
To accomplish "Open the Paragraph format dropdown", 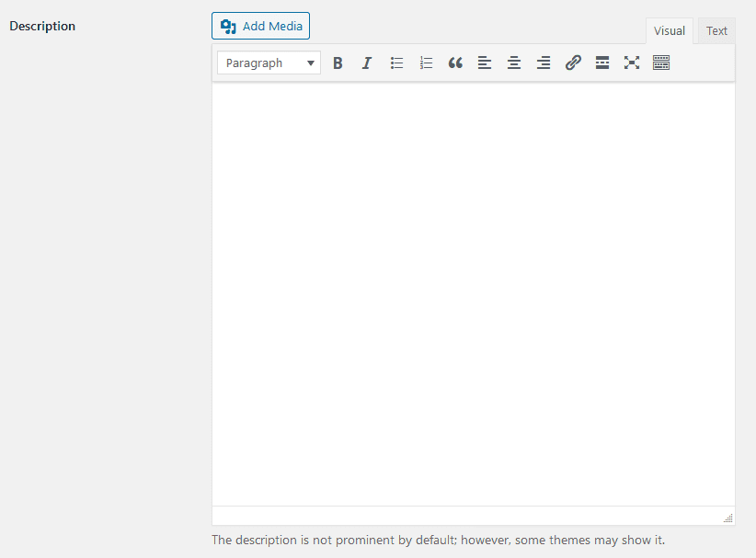I will click(269, 63).
